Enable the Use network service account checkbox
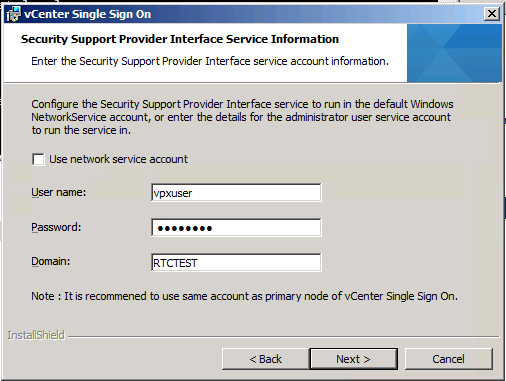Image resolution: width=506 pixels, height=381 pixels. [38, 159]
